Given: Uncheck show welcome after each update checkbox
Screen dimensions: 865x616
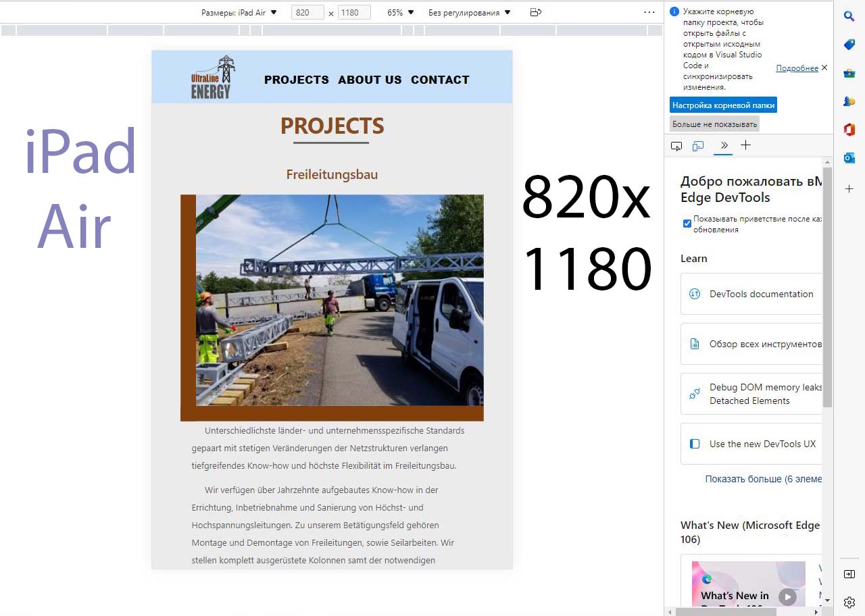Looking at the screenshot, I should click(687, 224).
